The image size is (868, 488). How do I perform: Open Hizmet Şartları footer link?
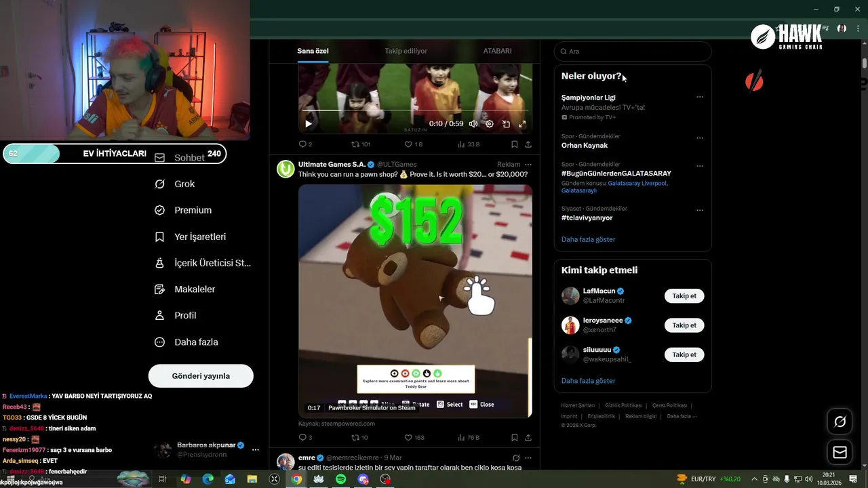pos(578,405)
